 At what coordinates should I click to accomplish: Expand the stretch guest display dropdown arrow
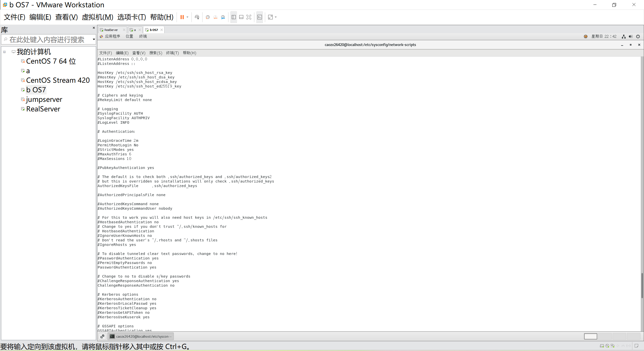click(276, 17)
